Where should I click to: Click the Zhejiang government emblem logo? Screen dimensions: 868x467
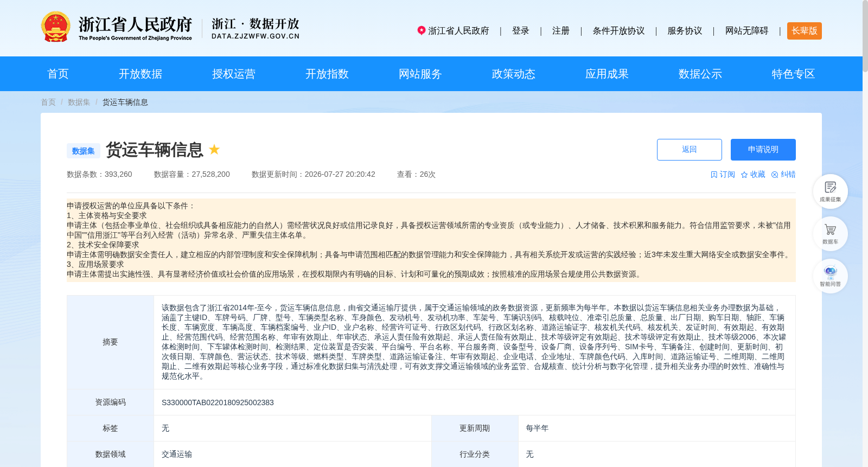pyautogui.click(x=55, y=27)
